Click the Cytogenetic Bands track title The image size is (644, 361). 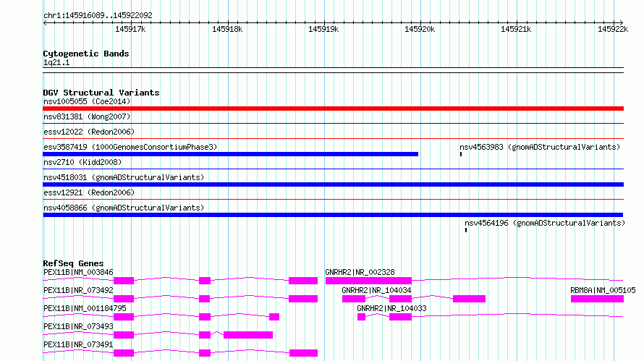pos(86,54)
